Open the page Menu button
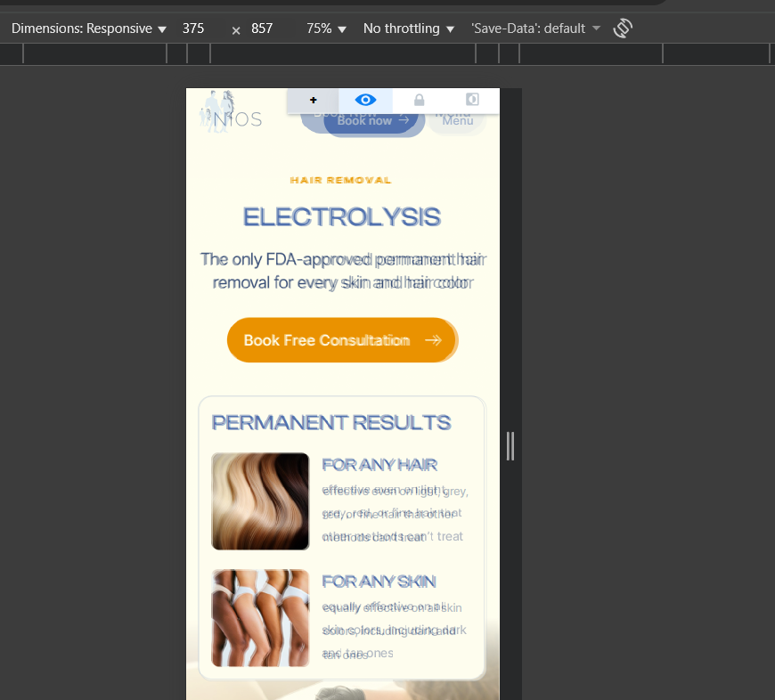The height and width of the screenshot is (700, 775). click(457, 121)
